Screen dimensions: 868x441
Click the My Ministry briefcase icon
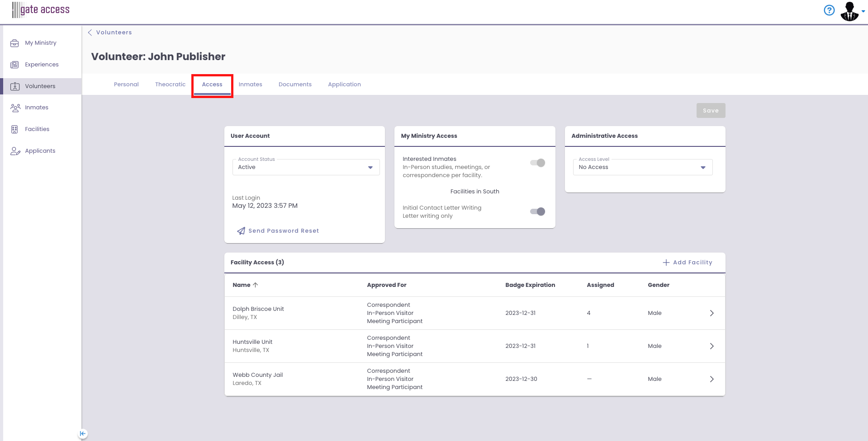point(15,43)
